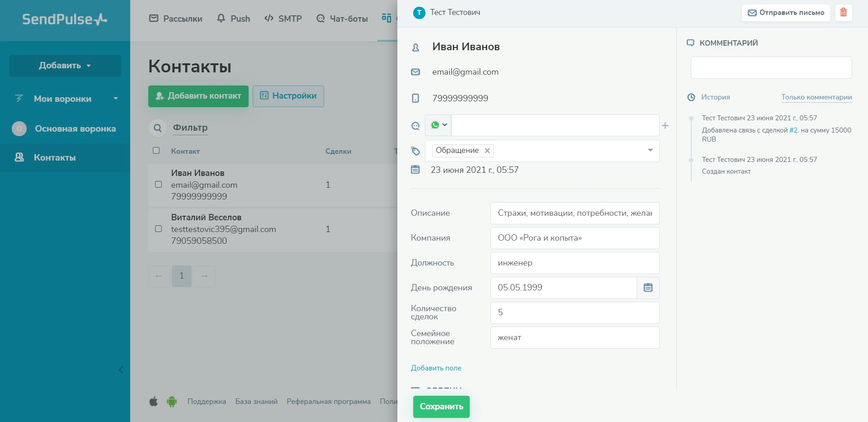Click the messenger chat icon left of WhatsApp field
This screenshot has height=422, width=868.
pyautogui.click(x=415, y=126)
